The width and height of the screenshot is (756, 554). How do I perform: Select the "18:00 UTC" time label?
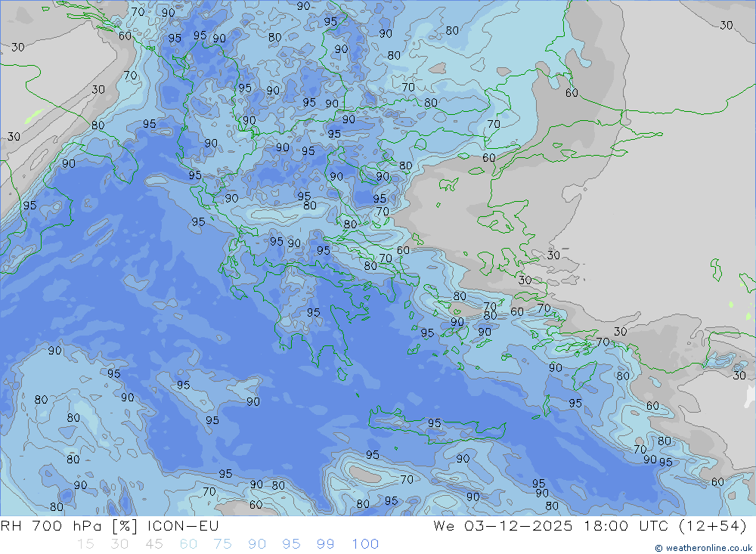[x=626, y=526]
